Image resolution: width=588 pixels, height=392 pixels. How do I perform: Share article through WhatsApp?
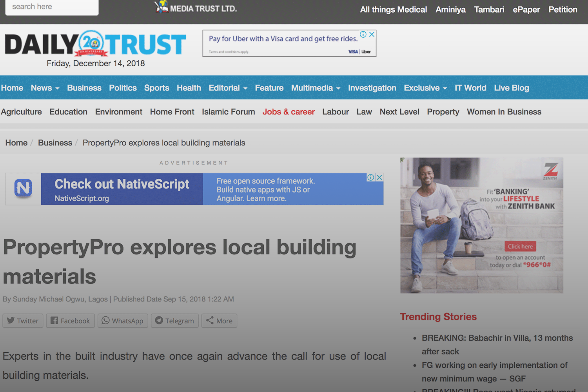[x=123, y=321]
